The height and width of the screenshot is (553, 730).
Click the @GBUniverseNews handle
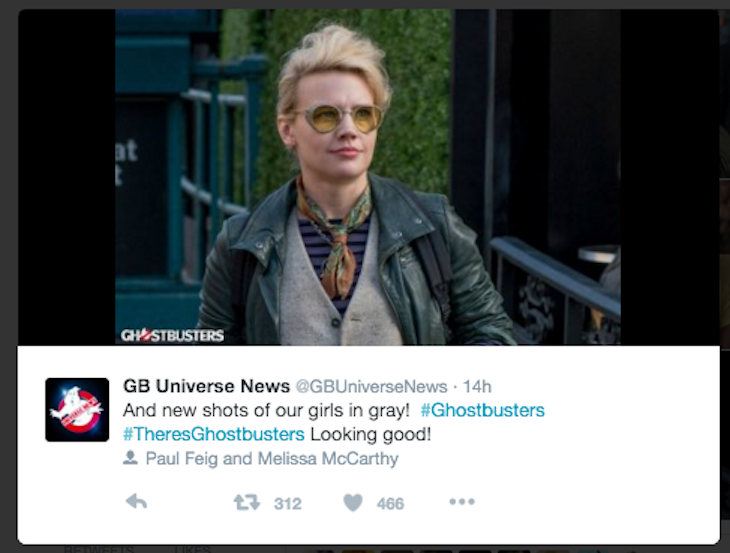(x=372, y=387)
